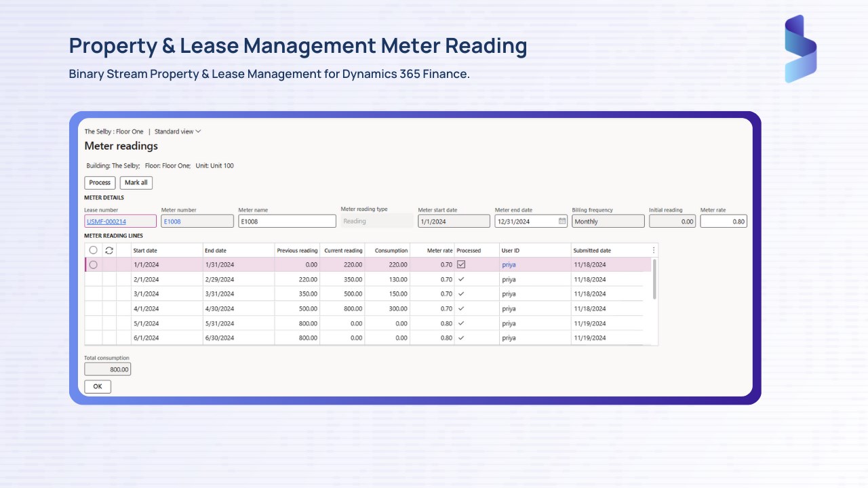
Task: Select the row marker for the 1/1/2024 line
Action: click(94, 265)
